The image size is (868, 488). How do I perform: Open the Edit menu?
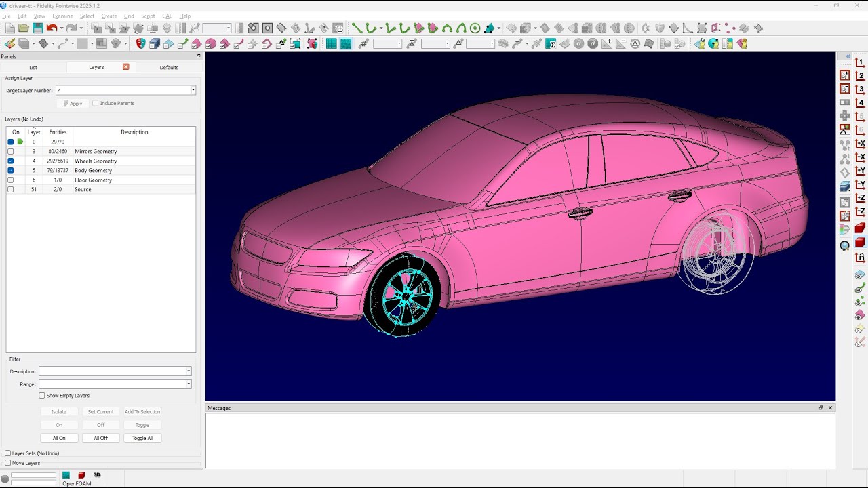[22, 16]
